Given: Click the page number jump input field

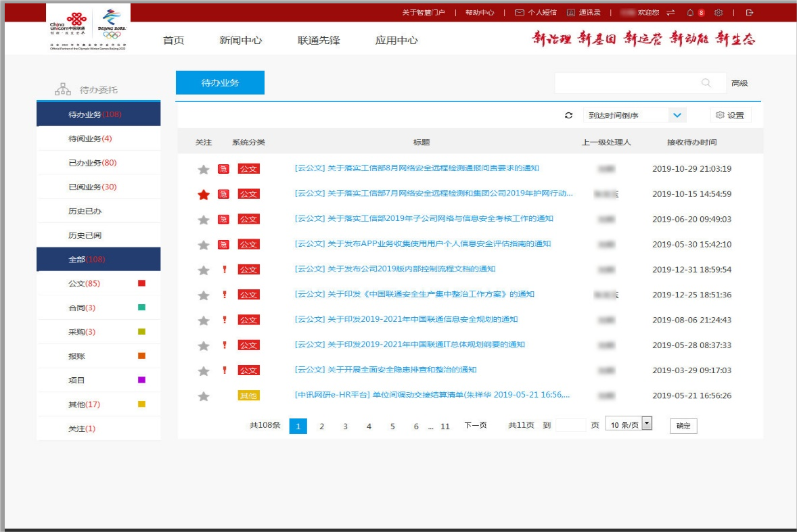Looking at the screenshot, I should tap(570, 425).
